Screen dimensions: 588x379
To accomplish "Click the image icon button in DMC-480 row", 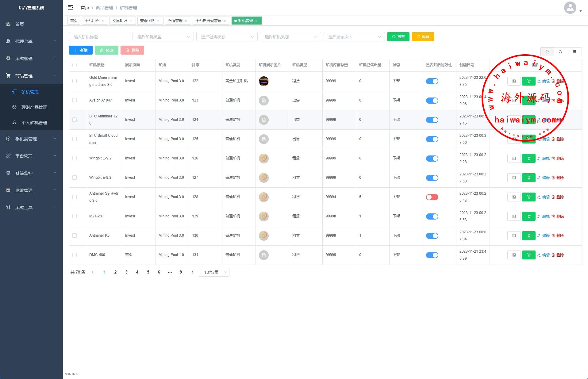I will (x=514, y=255).
